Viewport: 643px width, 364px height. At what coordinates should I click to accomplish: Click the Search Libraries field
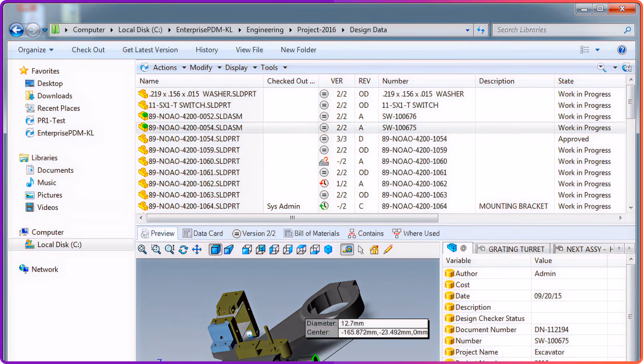pyautogui.click(x=558, y=30)
